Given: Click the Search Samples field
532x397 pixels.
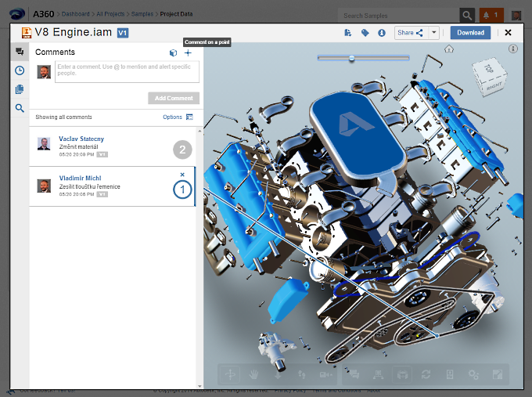Looking at the screenshot, I should click(399, 16).
